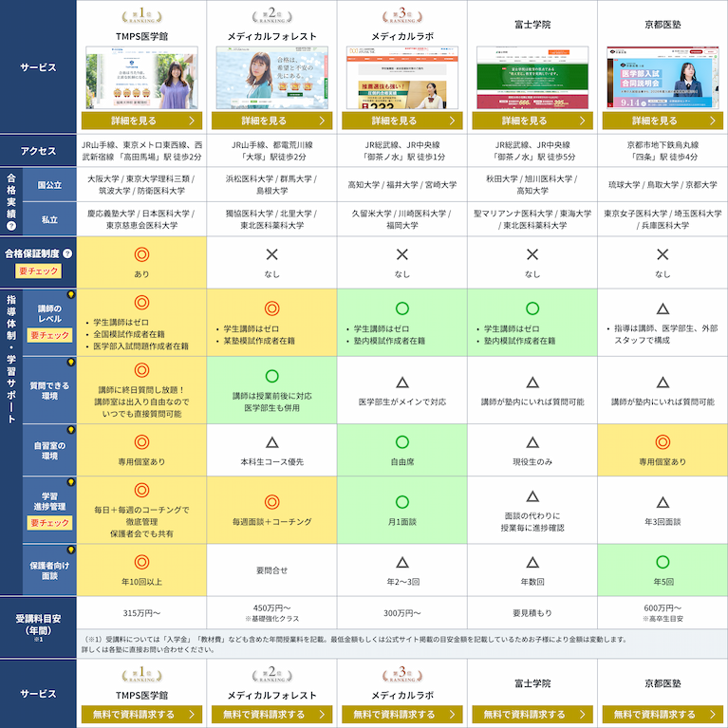
Task: Click the 第1位 ranking crown above TMPS医学館
Action: (140, 17)
